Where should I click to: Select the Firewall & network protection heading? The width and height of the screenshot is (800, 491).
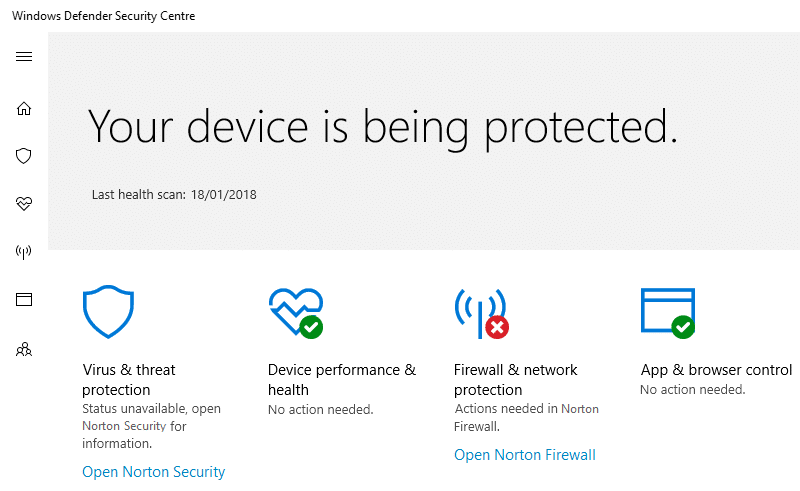(515, 380)
